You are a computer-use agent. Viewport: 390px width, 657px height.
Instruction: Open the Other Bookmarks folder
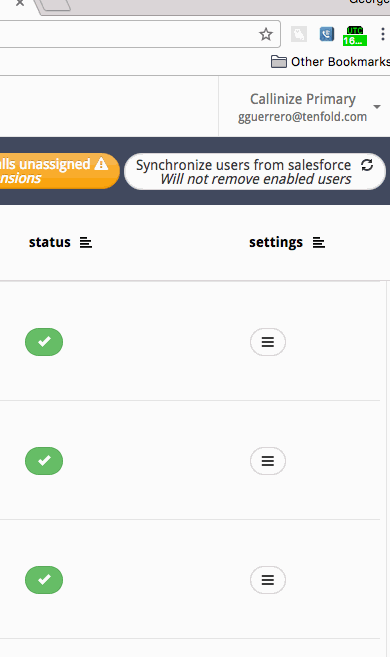(331, 62)
